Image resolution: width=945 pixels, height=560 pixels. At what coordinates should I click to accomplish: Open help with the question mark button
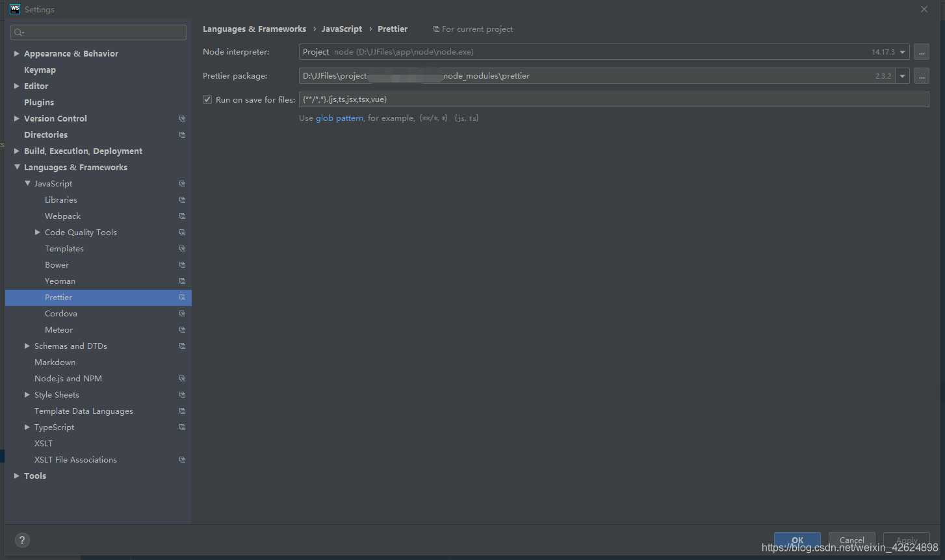(22, 540)
